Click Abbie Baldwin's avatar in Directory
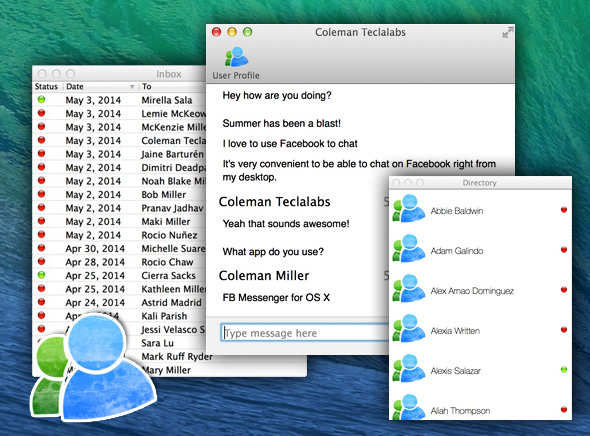 click(409, 208)
